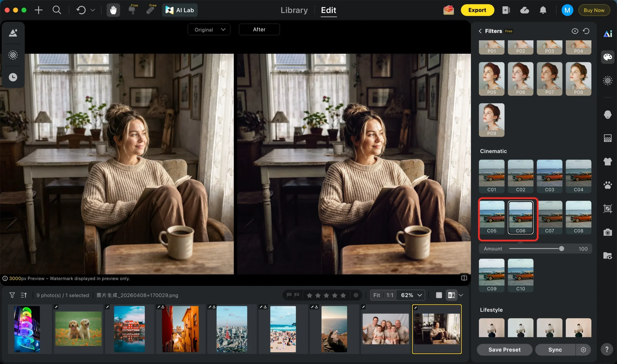
Task: Open the color palette filters panel
Action: click(x=607, y=57)
